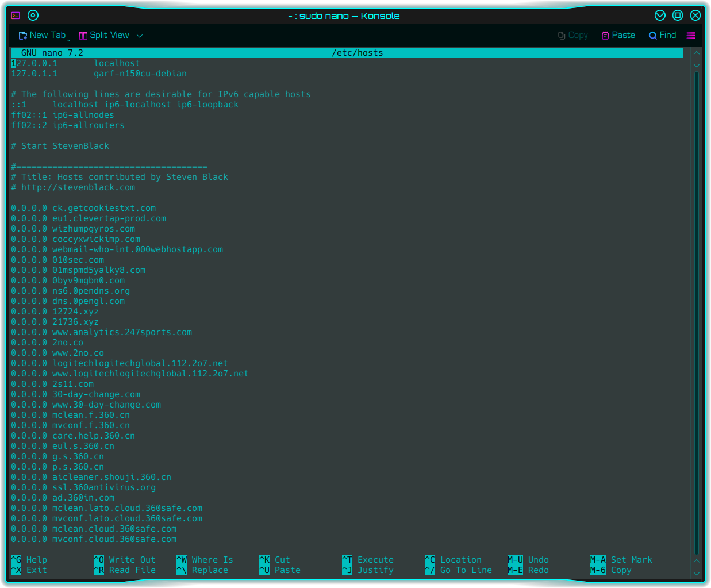
Task: Click the ^T Execute shortcut label
Action: [368, 560]
